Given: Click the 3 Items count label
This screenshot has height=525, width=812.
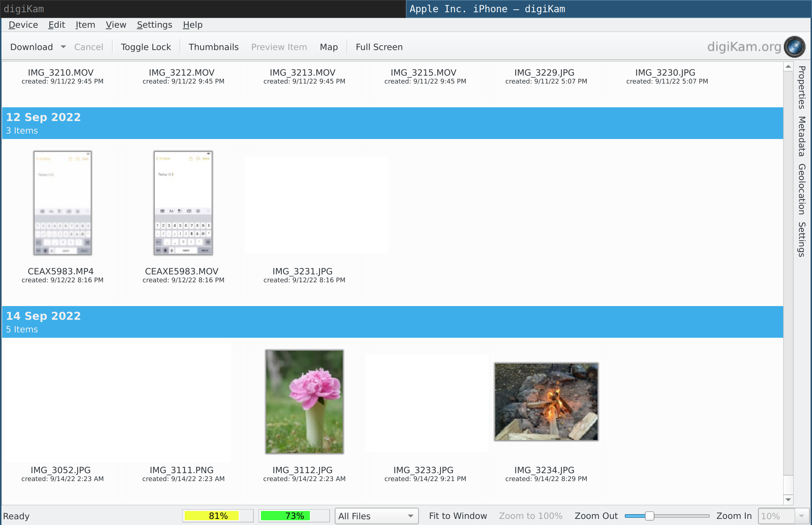Looking at the screenshot, I should pyautogui.click(x=22, y=130).
